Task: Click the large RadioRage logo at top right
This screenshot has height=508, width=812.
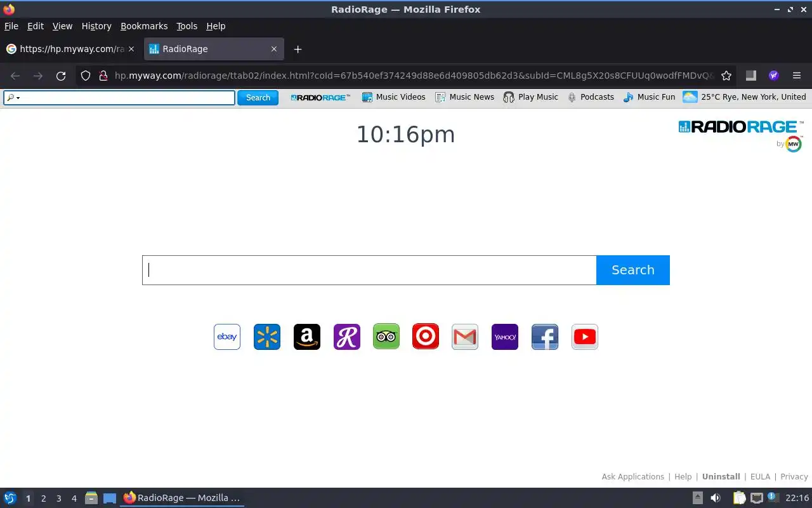Action: click(741, 127)
